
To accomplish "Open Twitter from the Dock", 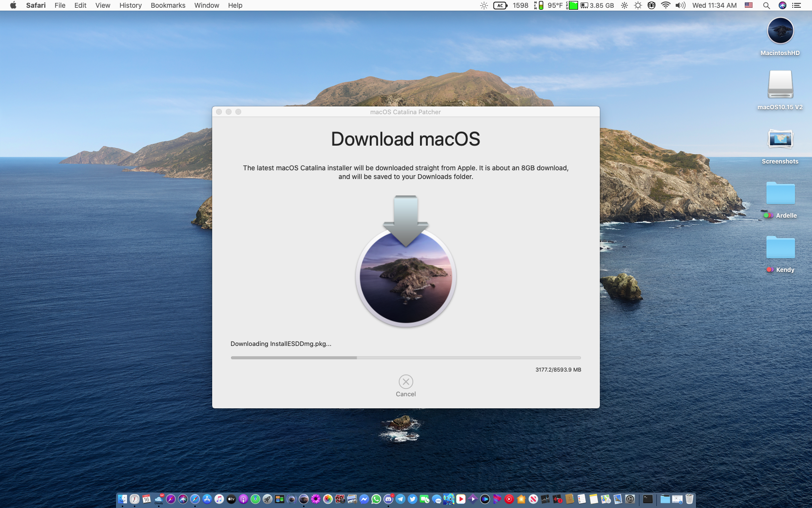I will click(412, 499).
